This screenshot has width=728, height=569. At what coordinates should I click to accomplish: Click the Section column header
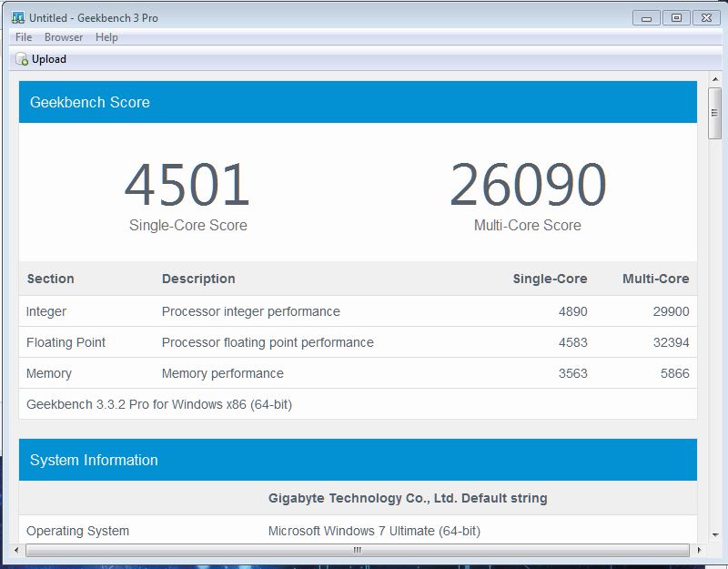coord(51,279)
